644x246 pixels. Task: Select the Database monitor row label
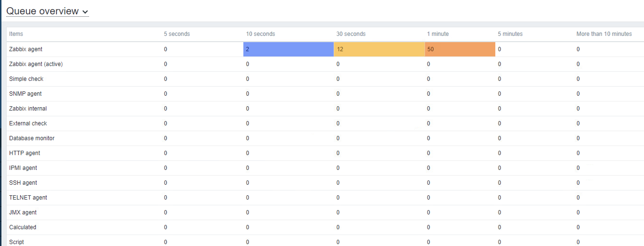click(x=32, y=138)
